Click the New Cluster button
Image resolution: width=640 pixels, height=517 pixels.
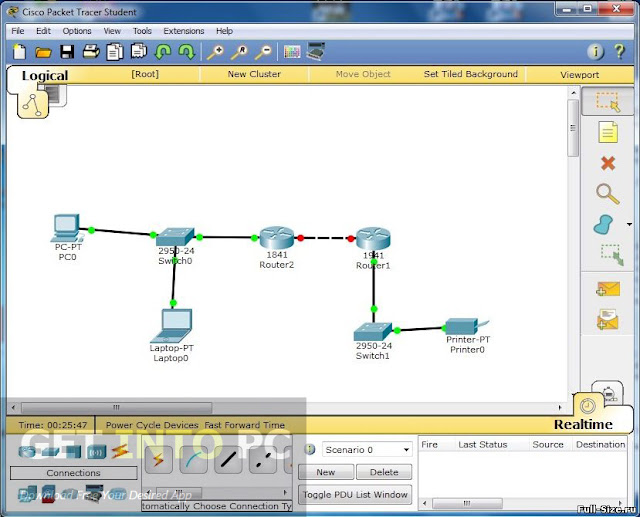[x=254, y=74]
